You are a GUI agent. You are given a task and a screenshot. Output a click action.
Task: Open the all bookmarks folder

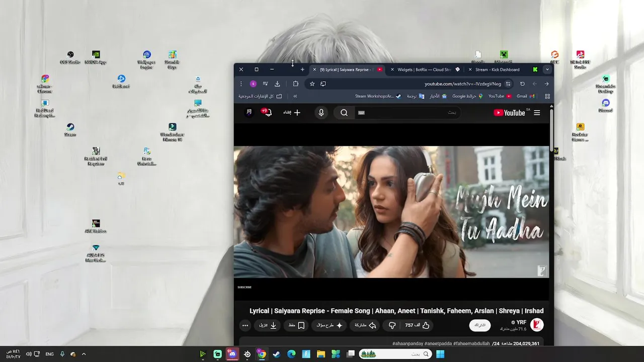pyautogui.click(x=260, y=96)
